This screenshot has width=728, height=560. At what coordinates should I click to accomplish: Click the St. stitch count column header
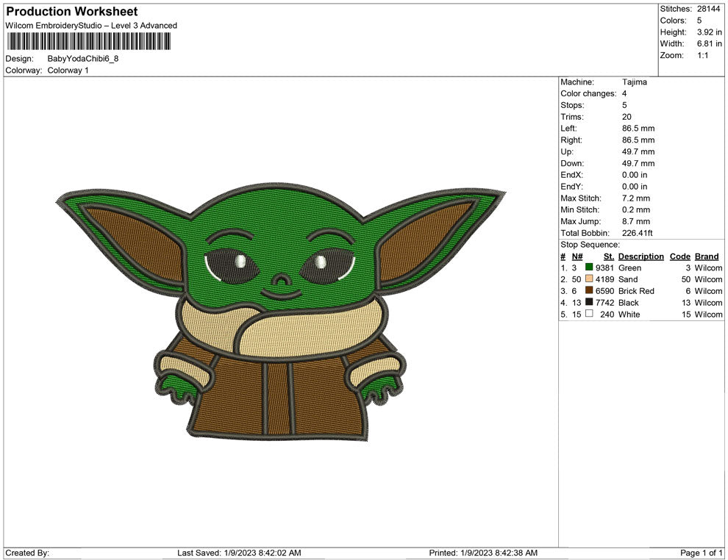pyautogui.click(x=608, y=256)
